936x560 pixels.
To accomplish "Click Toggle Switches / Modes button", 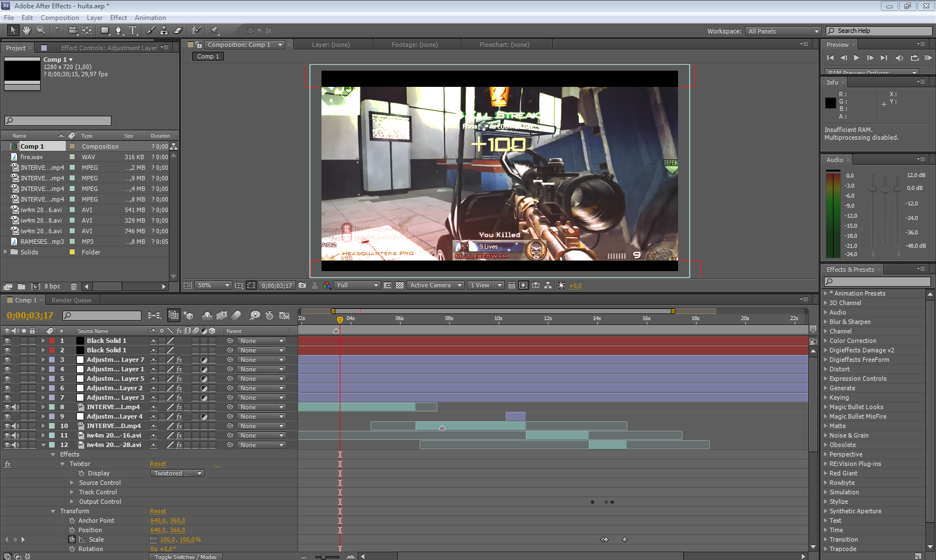I will (x=186, y=557).
